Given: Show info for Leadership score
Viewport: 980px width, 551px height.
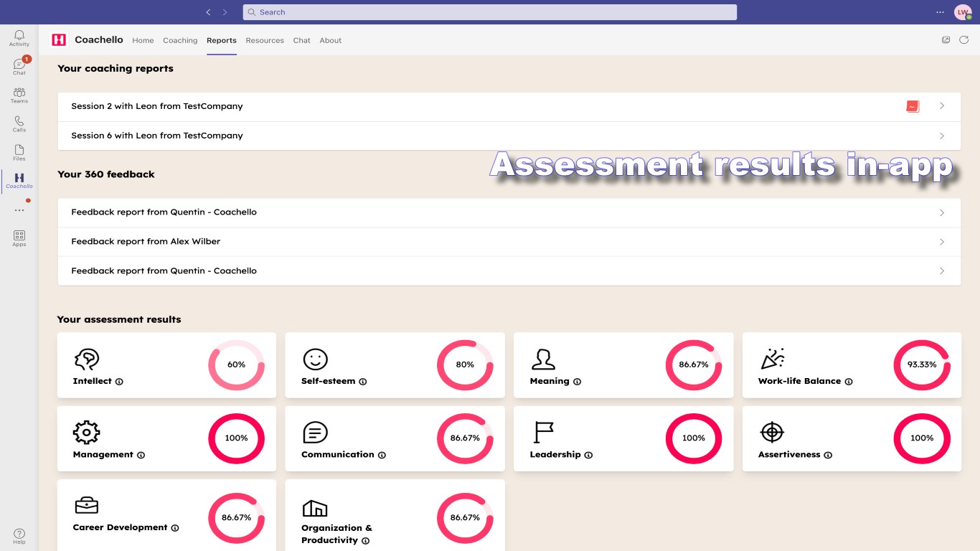Looking at the screenshot, I should click(x=588, y=455).
